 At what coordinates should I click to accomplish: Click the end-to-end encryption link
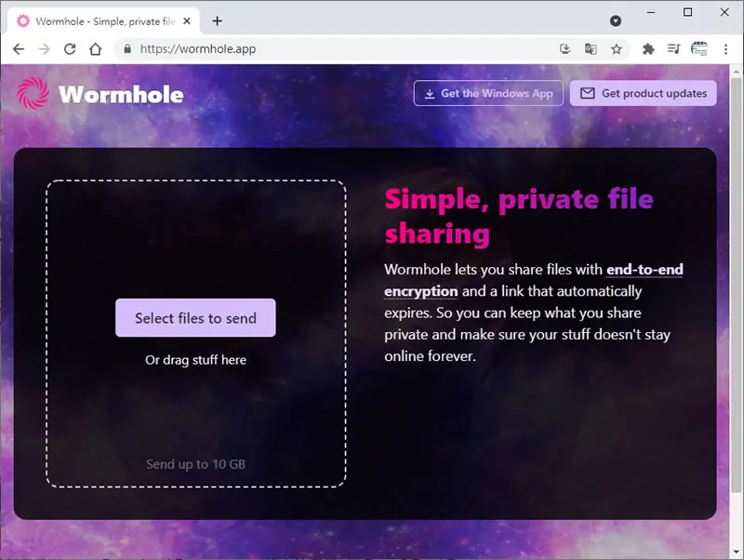pyautogui.click(x=533, y=280)
